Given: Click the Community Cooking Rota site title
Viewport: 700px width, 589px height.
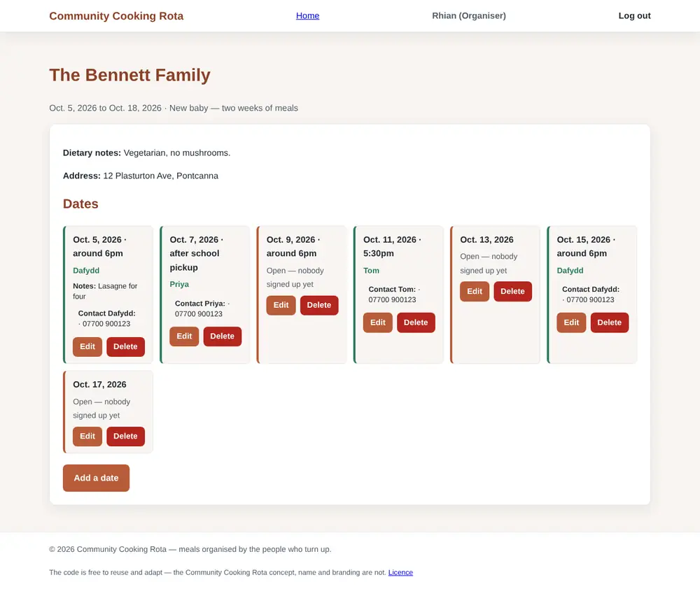Looking at the screenshot, I should [x=116, y=15].
